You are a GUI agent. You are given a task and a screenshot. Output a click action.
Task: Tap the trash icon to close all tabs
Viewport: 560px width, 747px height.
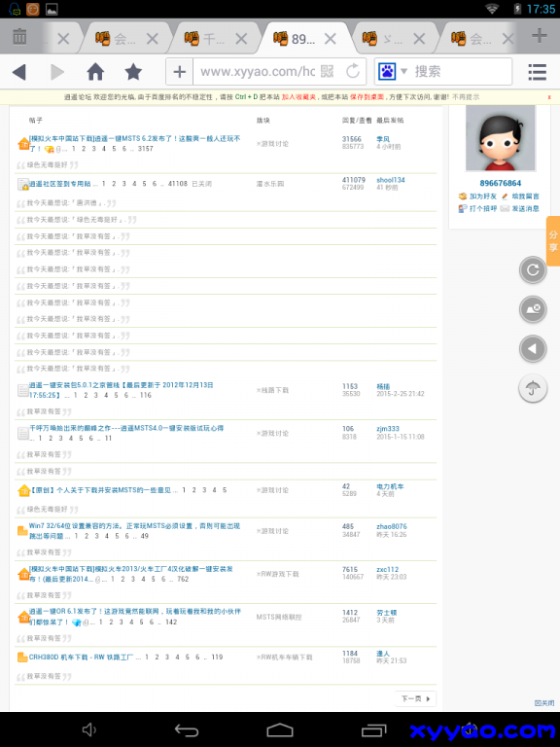tap(19, 36)
